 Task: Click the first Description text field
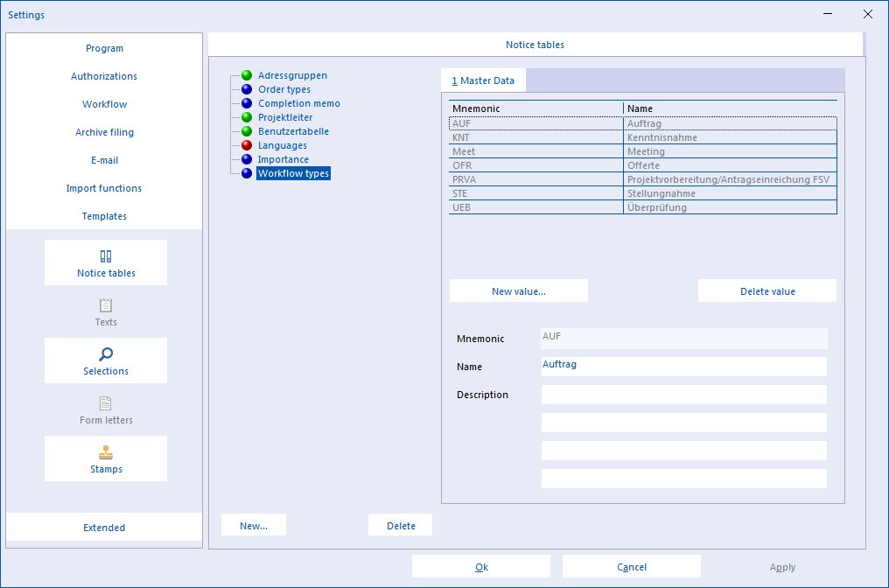click(683, 395)
